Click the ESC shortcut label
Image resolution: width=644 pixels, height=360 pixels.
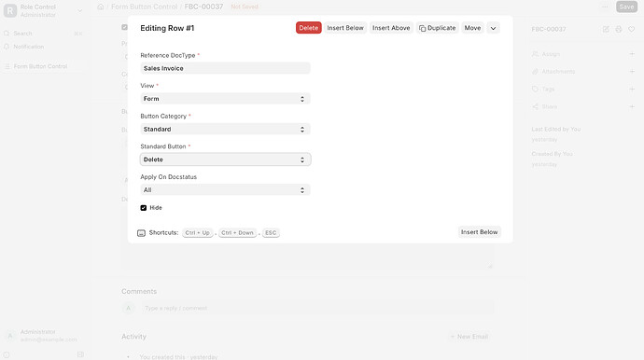[x=271, y=233]
